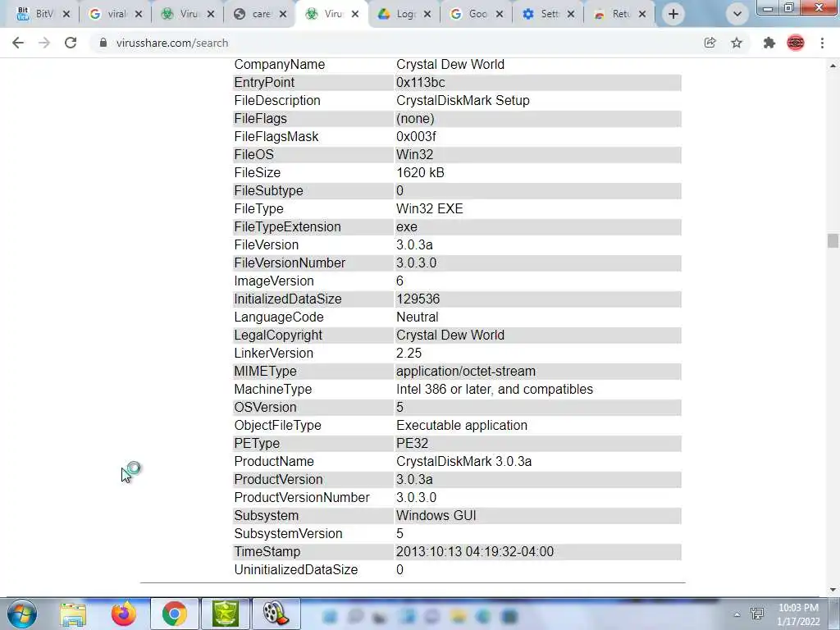840x630 pixels.
Task: Click the address bar URL
Action: pos(172,43)
